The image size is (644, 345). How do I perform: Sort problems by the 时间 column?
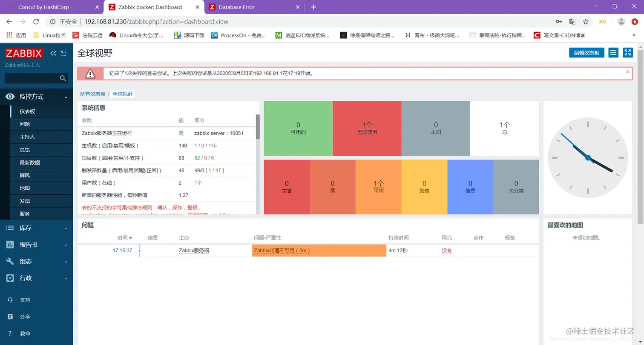pyautogui.click(x=124, y=238)
